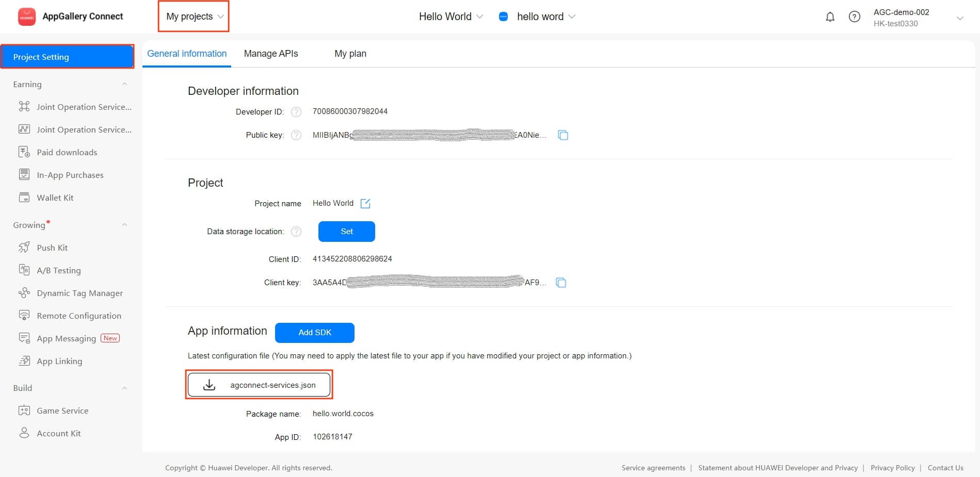
Task: Click the Account Kit person icon
Action: point(24,433)
